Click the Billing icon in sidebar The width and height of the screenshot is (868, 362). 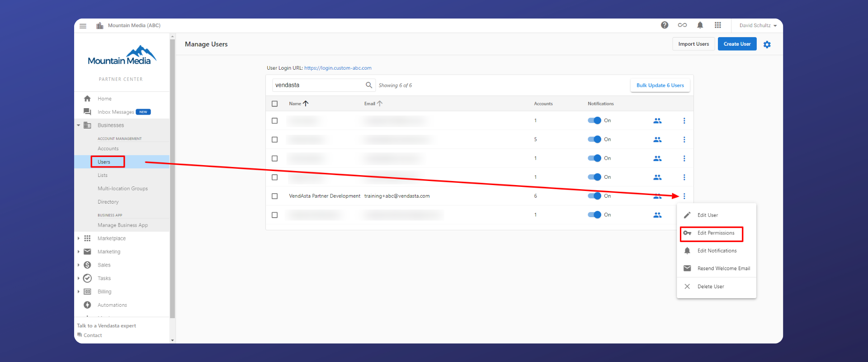[x=87, y=292]
